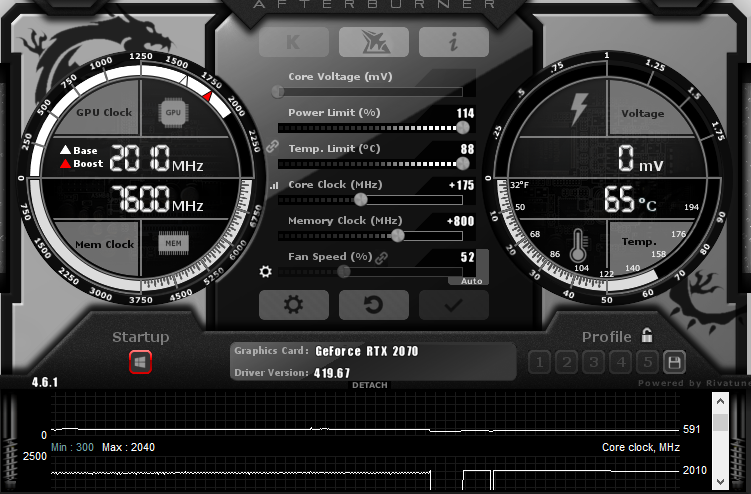Open fan speed settings gear icon

265,272
